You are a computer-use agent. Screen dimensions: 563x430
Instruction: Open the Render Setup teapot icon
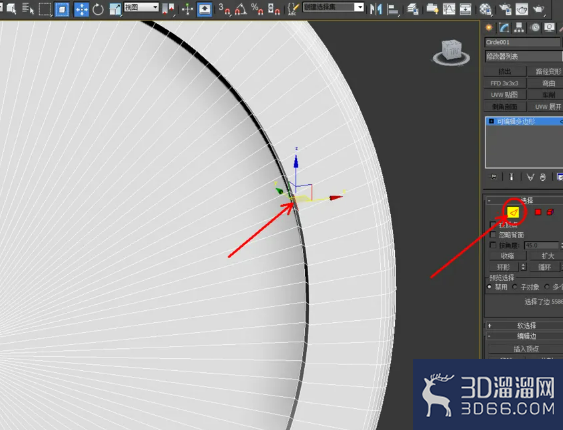pyautogui.click(x=506, y=9)
